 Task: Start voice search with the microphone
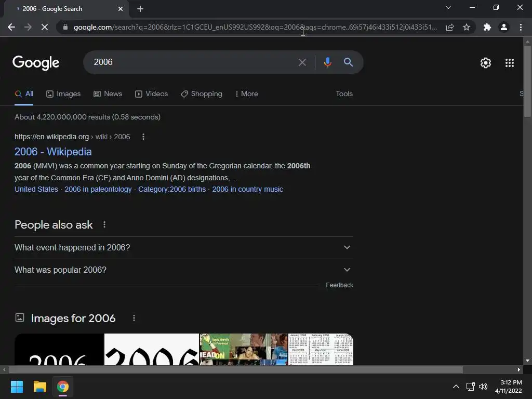[x=327, y=62]
